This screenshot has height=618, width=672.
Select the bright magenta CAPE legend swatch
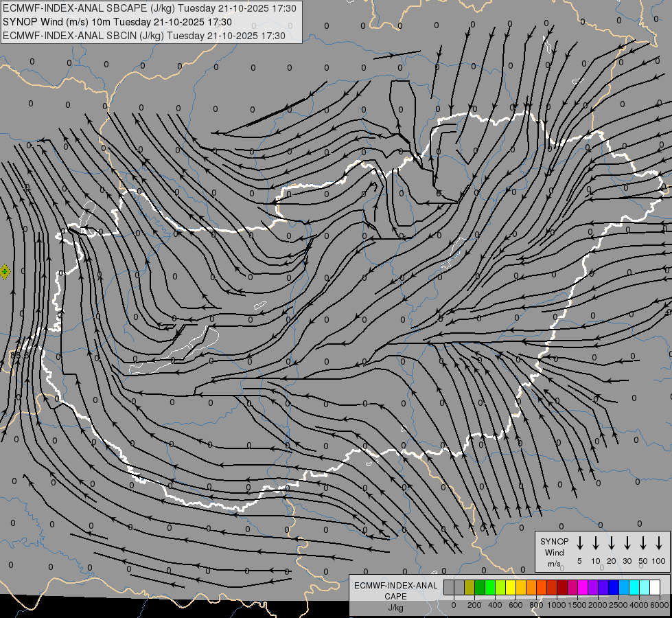[583, 587]
